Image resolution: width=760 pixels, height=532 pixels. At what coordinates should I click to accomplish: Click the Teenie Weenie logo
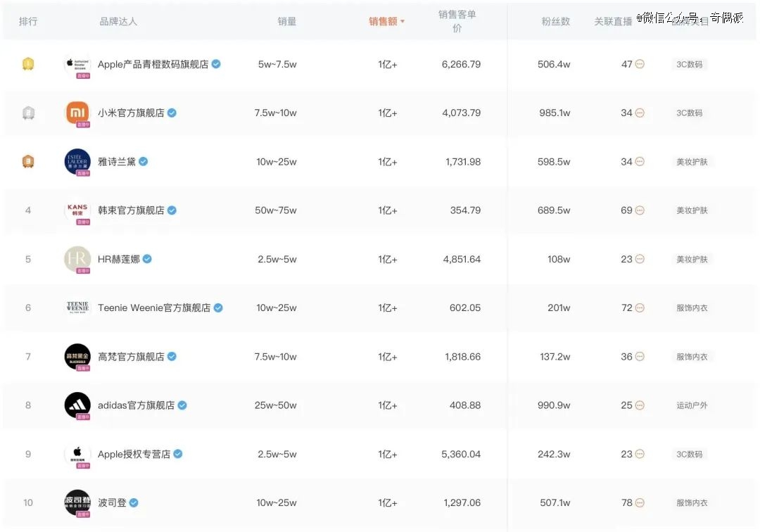(x=77, y=308)
